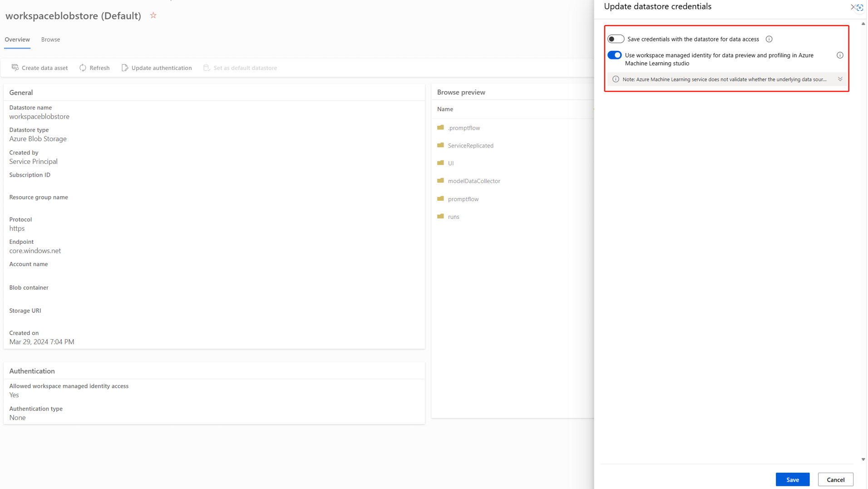Click the Refresh icon on the toolbar
This screenshot has height=489, width=868.
pyautogui.click(x=84, y=67)
